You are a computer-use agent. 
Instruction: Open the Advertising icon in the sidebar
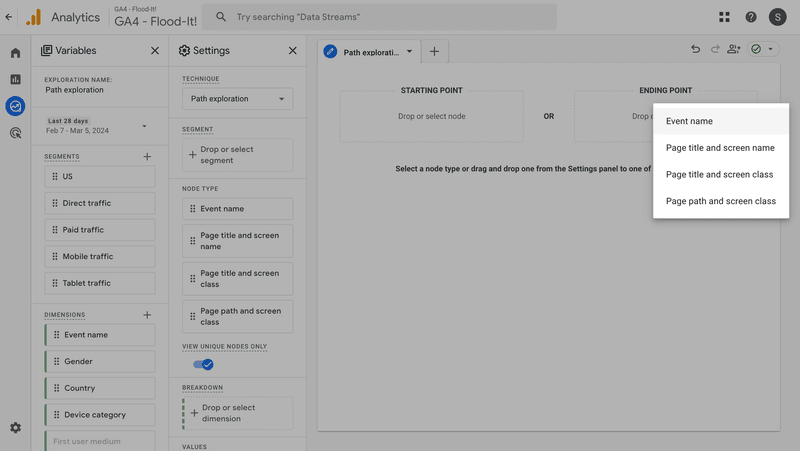tap(15, 133)
